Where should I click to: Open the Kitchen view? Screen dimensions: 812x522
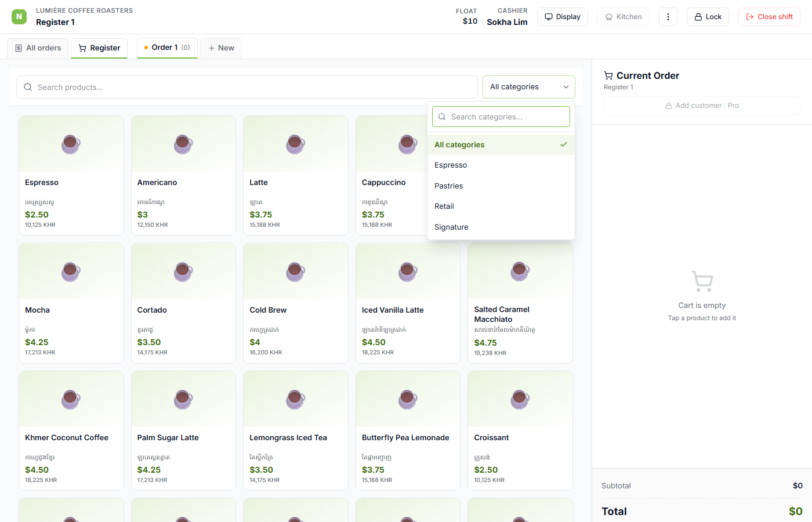click(623, 17)
